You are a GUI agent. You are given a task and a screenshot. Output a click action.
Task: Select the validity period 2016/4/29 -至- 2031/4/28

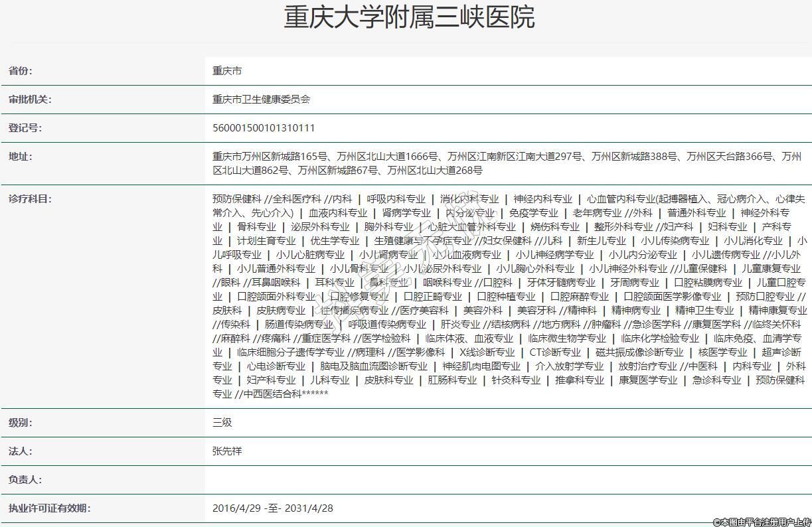pyautogui.click(x=273, y=508)
